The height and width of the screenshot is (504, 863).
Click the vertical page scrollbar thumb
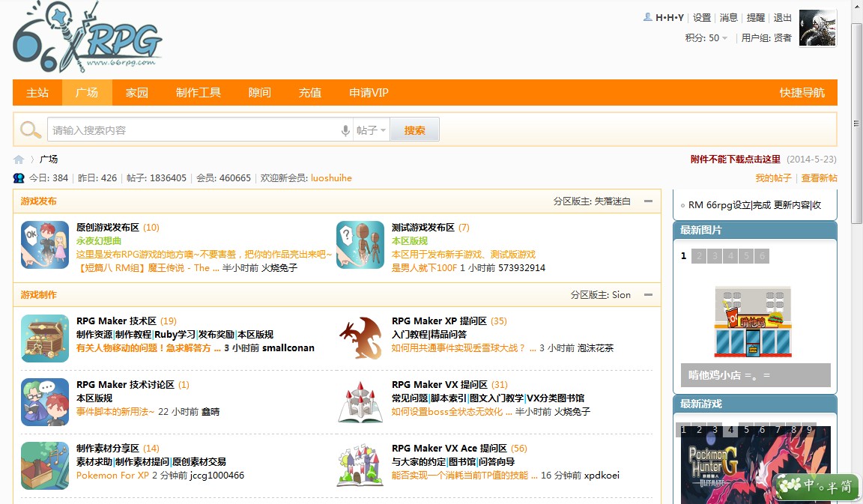pyautogui.click(x=856, y=124)
